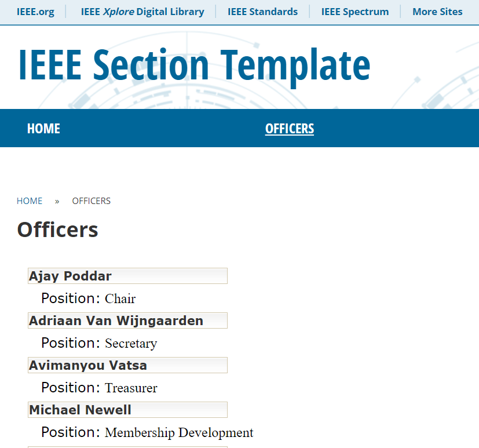Go to IEEE Spectrum
This screenshot has width=479, height=448.
[354, 11]
